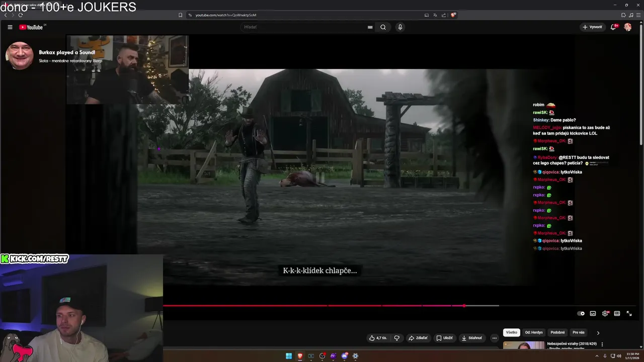Open the site settings icon beside the URL

190,15
